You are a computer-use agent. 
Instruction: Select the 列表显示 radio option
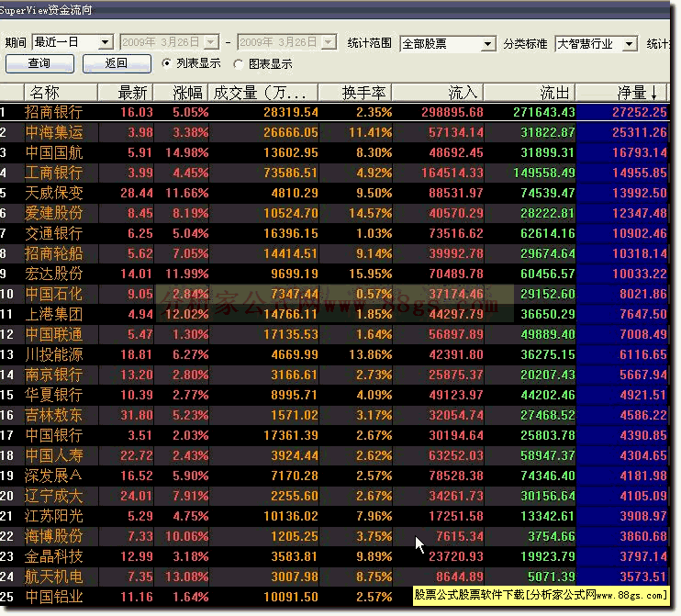(x=191, y=63)
